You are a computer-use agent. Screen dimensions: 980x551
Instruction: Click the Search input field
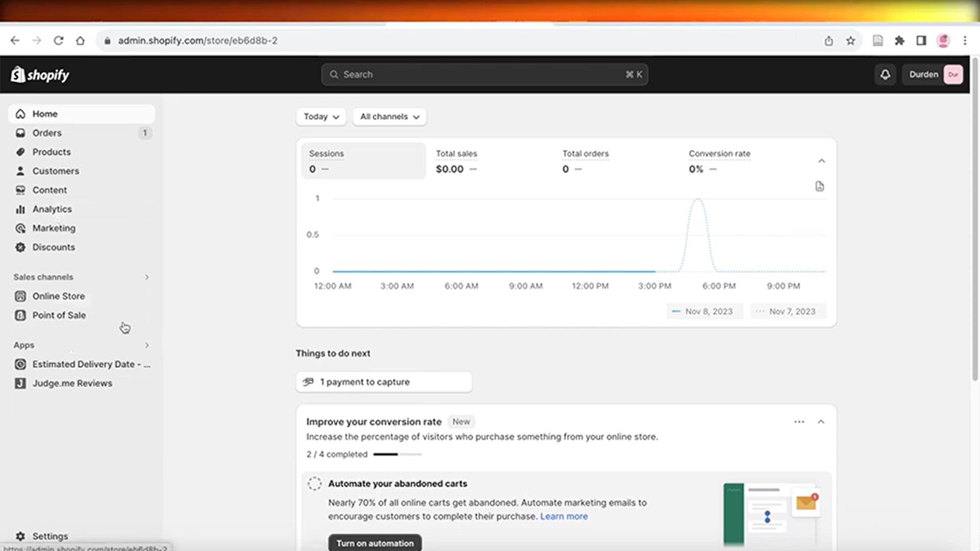pos(484,74)
